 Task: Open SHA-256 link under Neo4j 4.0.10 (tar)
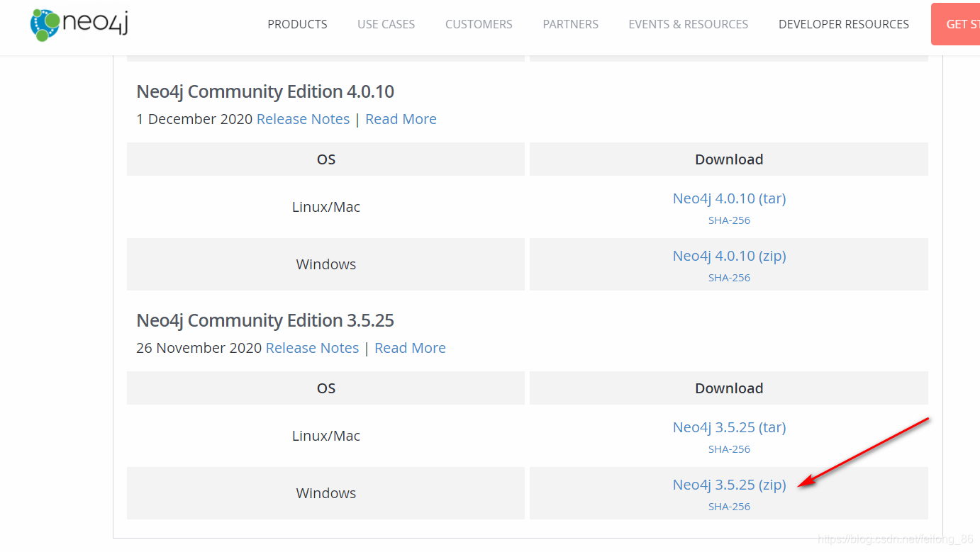[729, 220]
